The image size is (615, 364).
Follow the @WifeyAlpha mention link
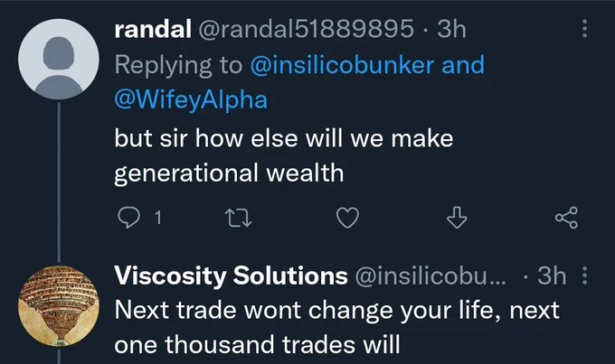(x=191, y=99)
